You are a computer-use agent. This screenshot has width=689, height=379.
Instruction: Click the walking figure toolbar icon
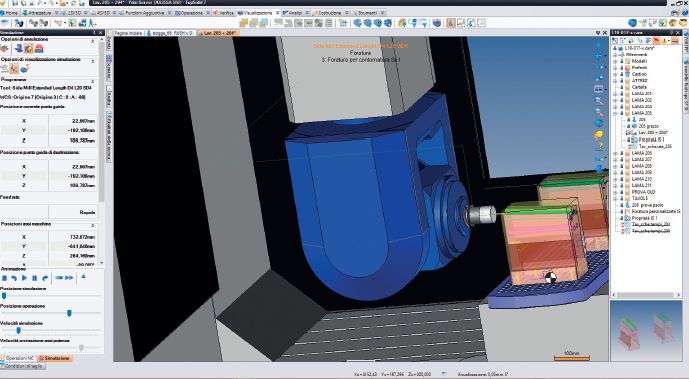coord(92,23)
